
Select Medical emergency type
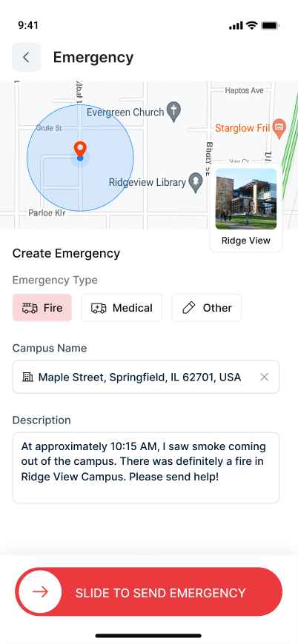[122, 308]
